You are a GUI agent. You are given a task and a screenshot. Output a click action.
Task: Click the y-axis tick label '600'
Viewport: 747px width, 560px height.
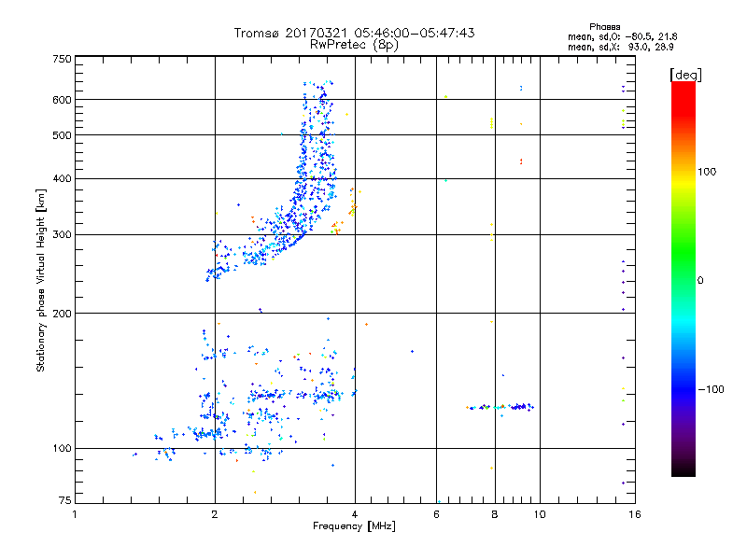point(62,100)
